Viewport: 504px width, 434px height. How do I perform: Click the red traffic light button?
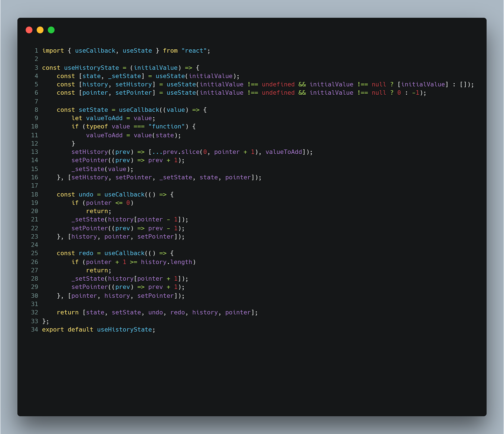click(29, 30)
